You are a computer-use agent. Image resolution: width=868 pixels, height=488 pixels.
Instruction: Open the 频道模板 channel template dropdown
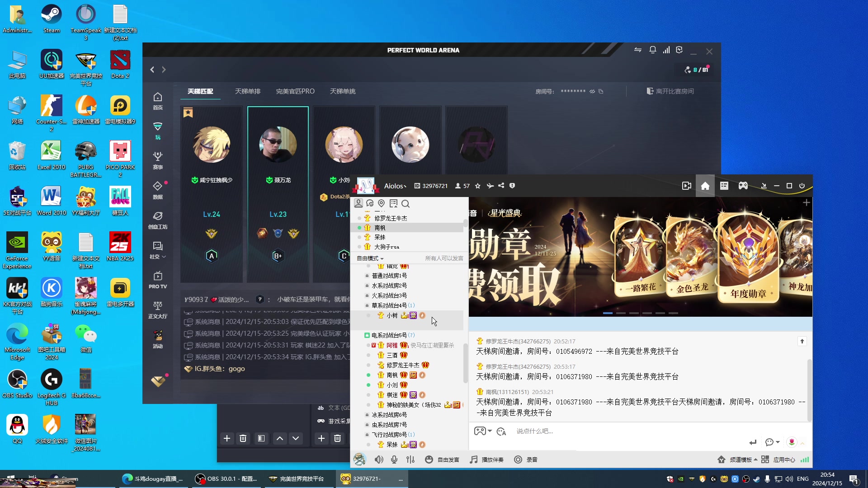coord(737,460)
